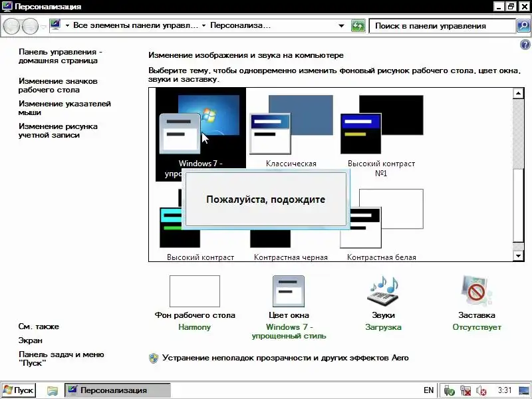Click the search magnifier button
This screenshot has height=399, width=532.
pyautogui.click(x=523, y=26)
